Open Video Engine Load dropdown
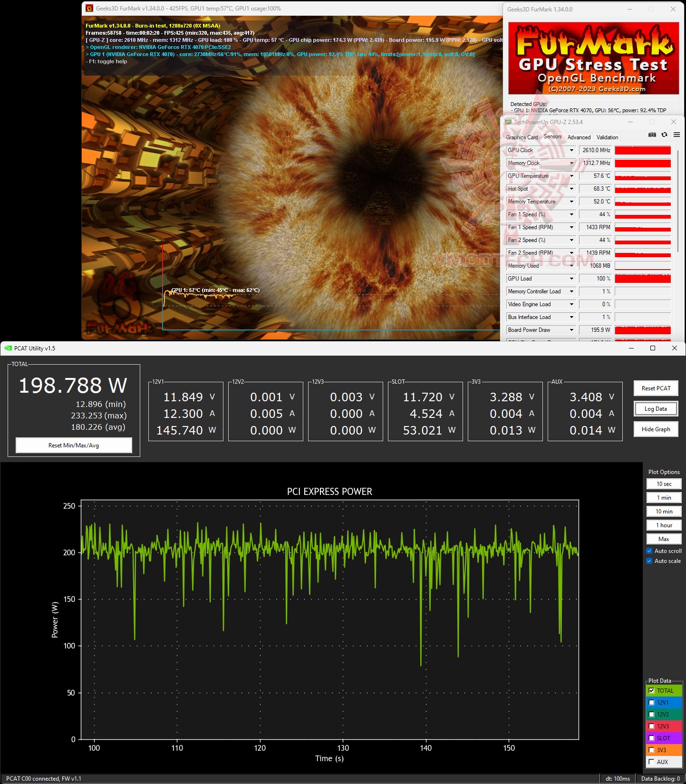The width and height of the screenshot is (686, 784). pyautogui.click(x=571, y=304)
